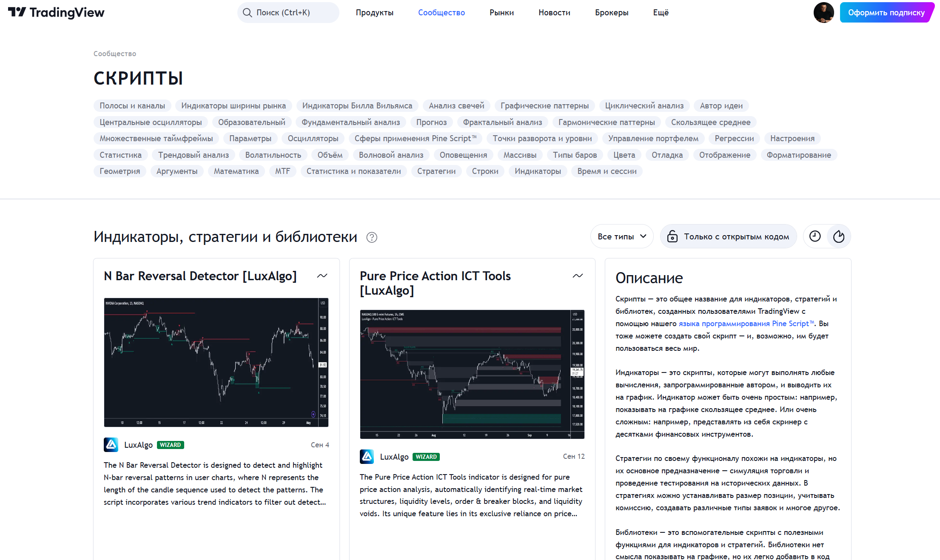Click the help question mark icon
940x560 pixels.
372,237
